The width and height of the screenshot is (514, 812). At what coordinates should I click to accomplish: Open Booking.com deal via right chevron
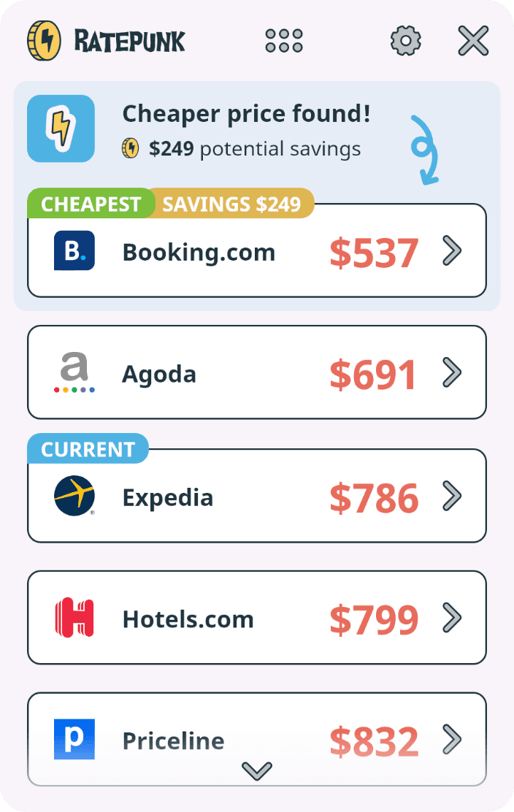pos(452,250)
